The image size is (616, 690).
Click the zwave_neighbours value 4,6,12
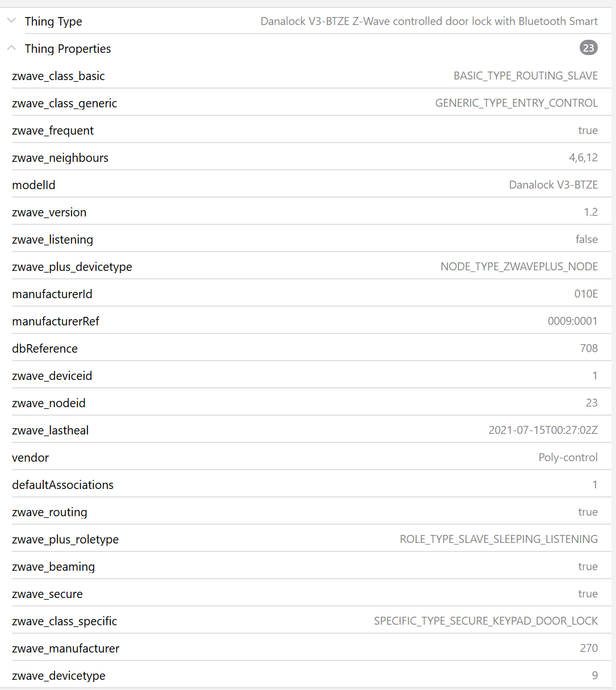(x=583, y=158)
